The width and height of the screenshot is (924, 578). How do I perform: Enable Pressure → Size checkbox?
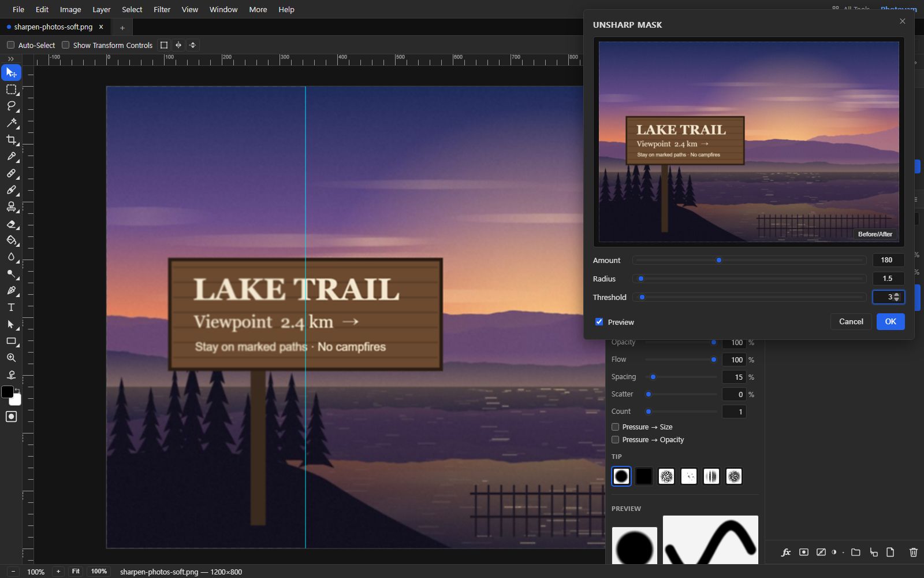point(615,427)
